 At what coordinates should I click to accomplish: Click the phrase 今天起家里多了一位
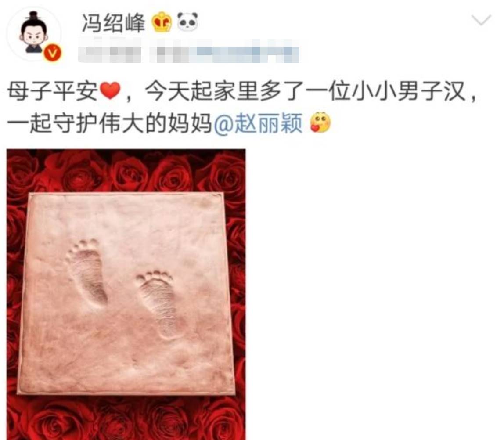[248, 91]
